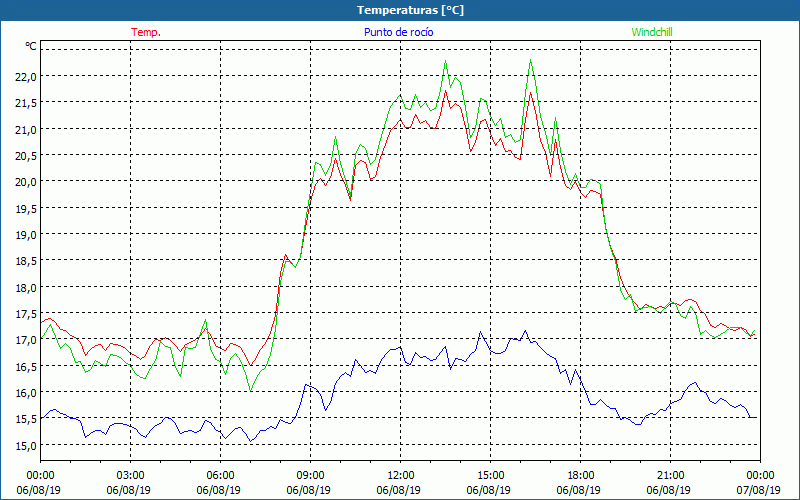Click the 15:00 time axis label

[x=490, y=476]
